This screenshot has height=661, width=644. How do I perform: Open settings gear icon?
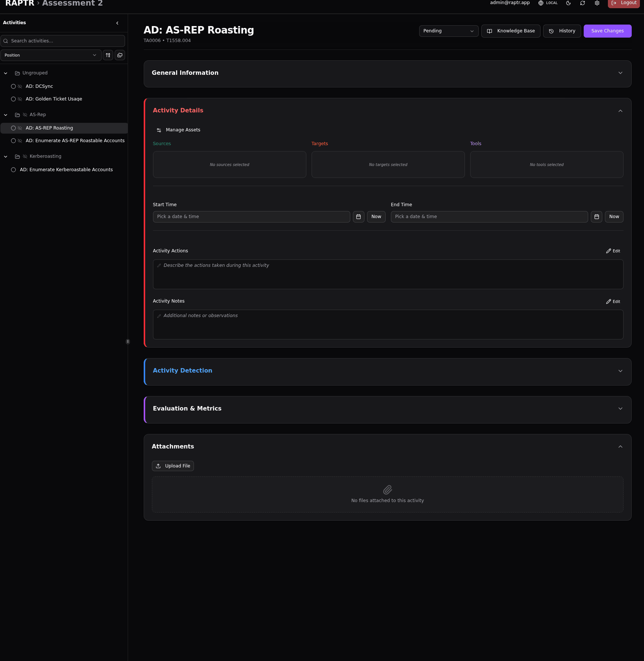coord(597,3)
